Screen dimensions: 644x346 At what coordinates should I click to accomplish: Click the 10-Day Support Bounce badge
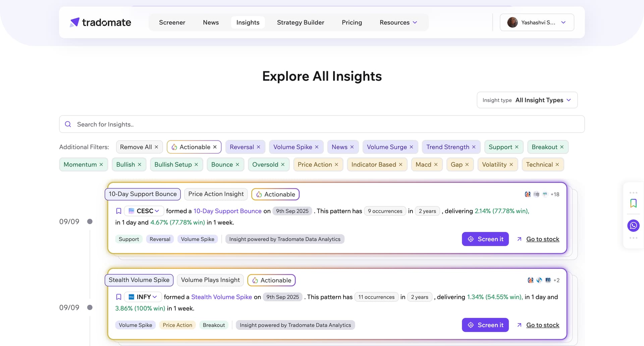pos(143,194)
